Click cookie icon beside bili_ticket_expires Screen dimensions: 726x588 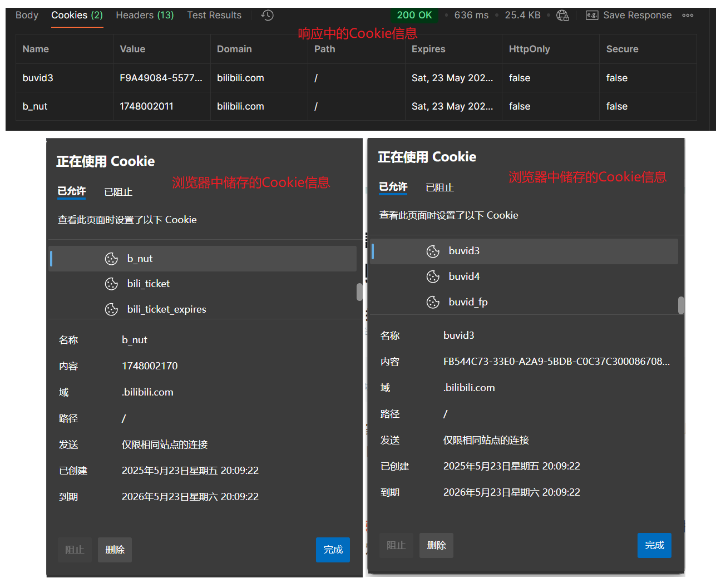click(x=111, y=309)
